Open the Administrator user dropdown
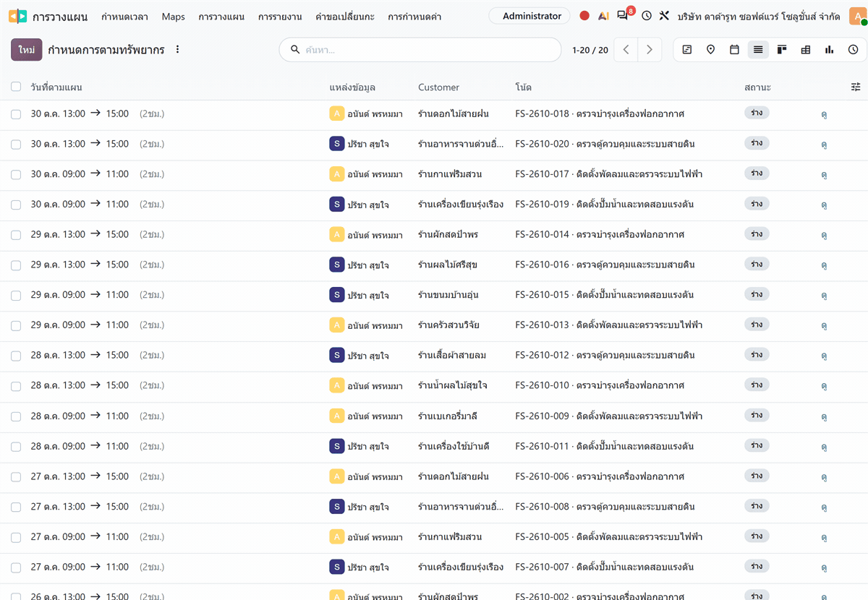This screenshot has height=600, width=868. click(532, 16)
